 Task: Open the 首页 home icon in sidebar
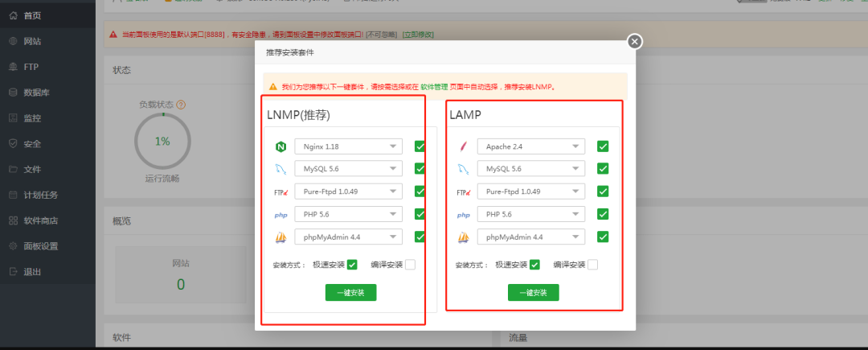(x=14, y=15)
